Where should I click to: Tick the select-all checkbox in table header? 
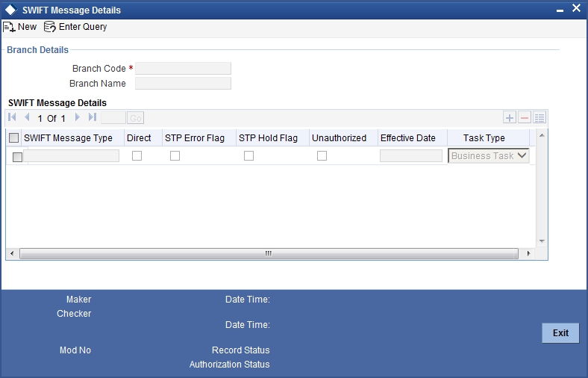tap(14, 137)
